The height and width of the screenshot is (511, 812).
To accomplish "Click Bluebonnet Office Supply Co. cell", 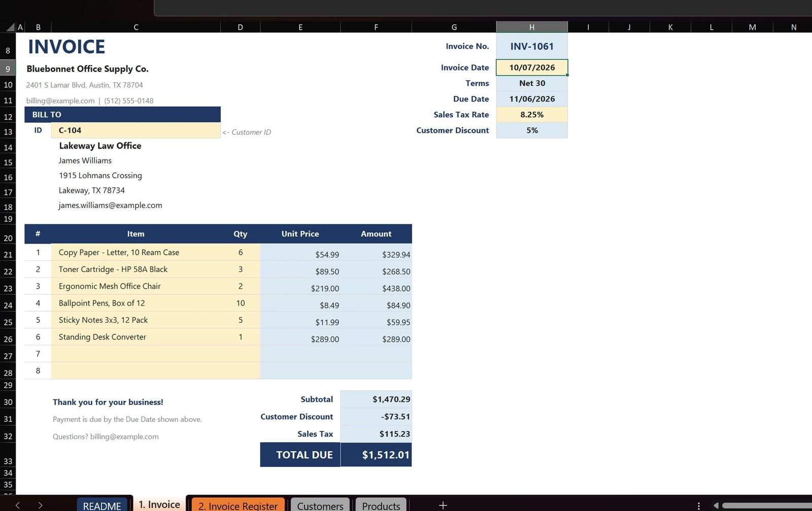I will point(87,69).
